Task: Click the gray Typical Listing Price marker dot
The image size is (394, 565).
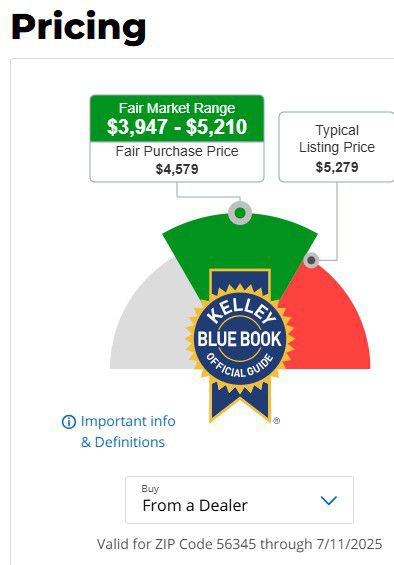Action: [x=311, y=260]
